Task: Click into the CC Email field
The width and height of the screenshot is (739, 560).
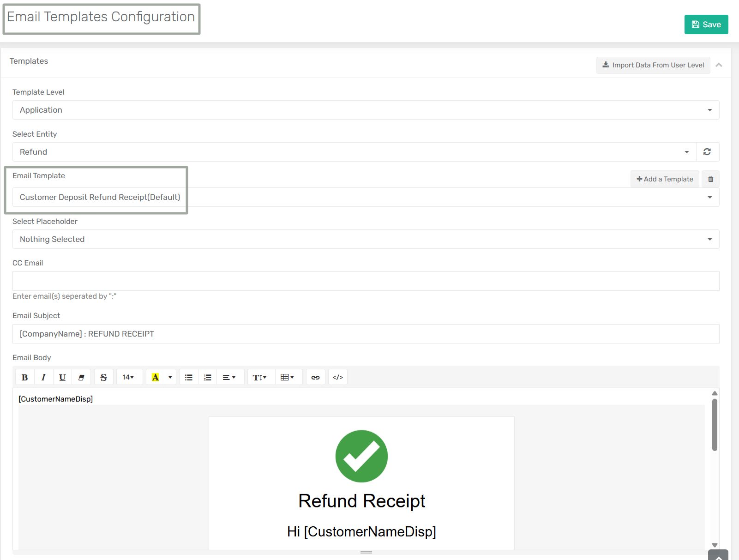Action: point(366,281)
